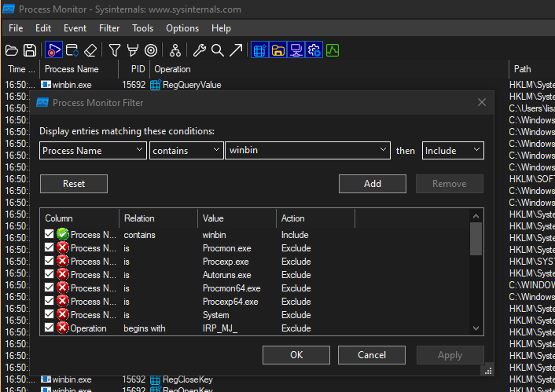Screen dimensions: 555x392
Task: Toggle the Show Registry Activity icon
Action: click(x=259, y=50)
